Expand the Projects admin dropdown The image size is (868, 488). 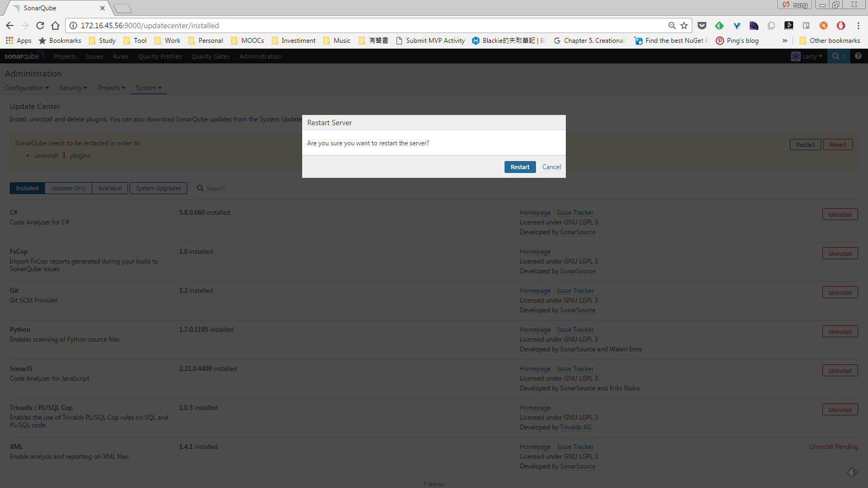tap(111, 88)
